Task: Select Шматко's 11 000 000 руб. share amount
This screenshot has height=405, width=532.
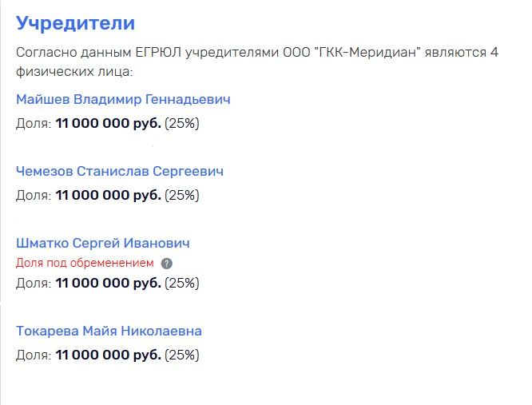Action: click(x=108, y=283)
